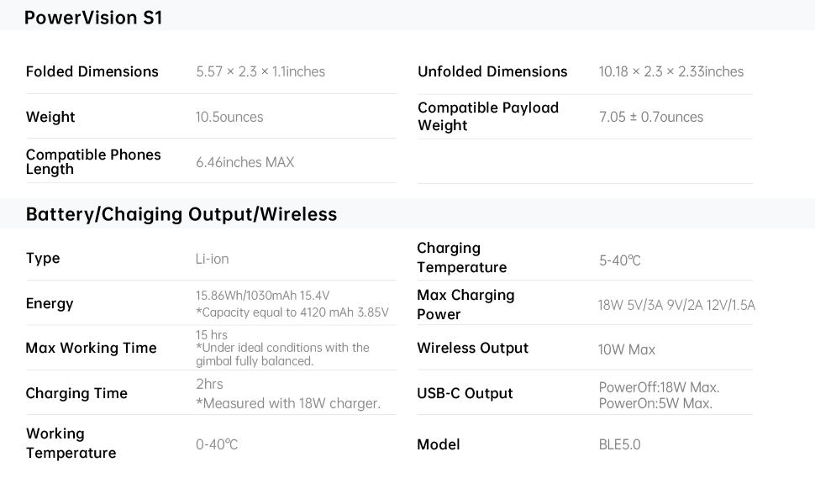Click the Charging Temperature 5-40℃ value

coord(620,260)
